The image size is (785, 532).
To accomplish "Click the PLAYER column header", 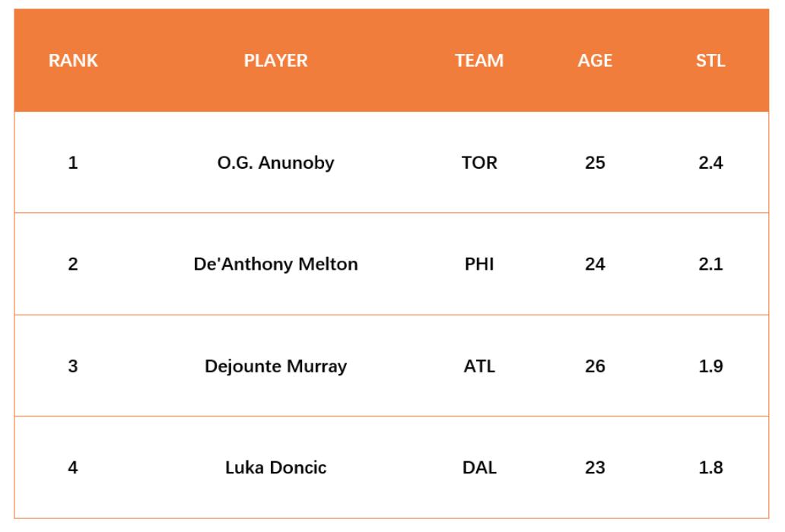I will point(275,61).
